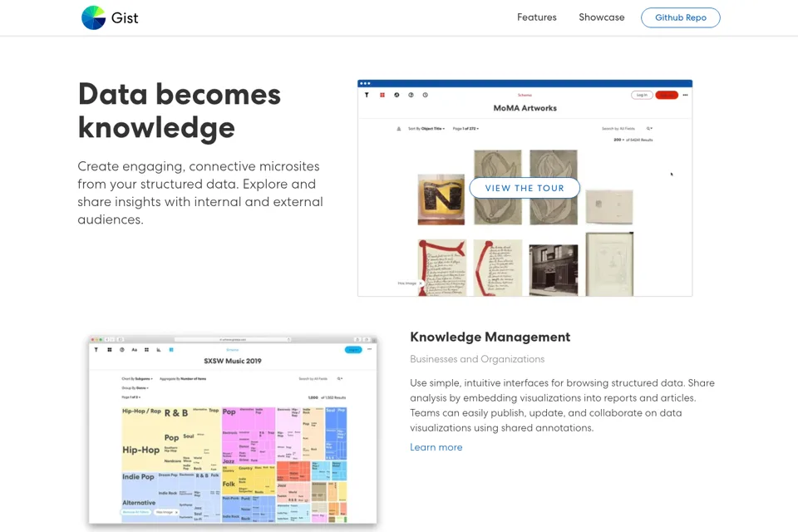Click the blue pill button in SXSW Music 2019
This screenshot has width=798, height=532.
click(353, 350)
